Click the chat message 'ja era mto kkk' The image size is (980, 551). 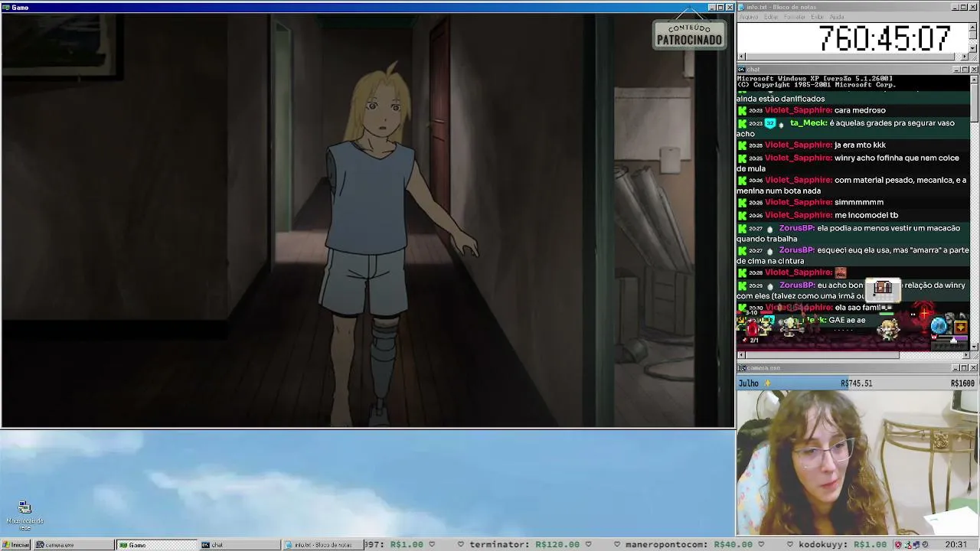click(860, 145)
